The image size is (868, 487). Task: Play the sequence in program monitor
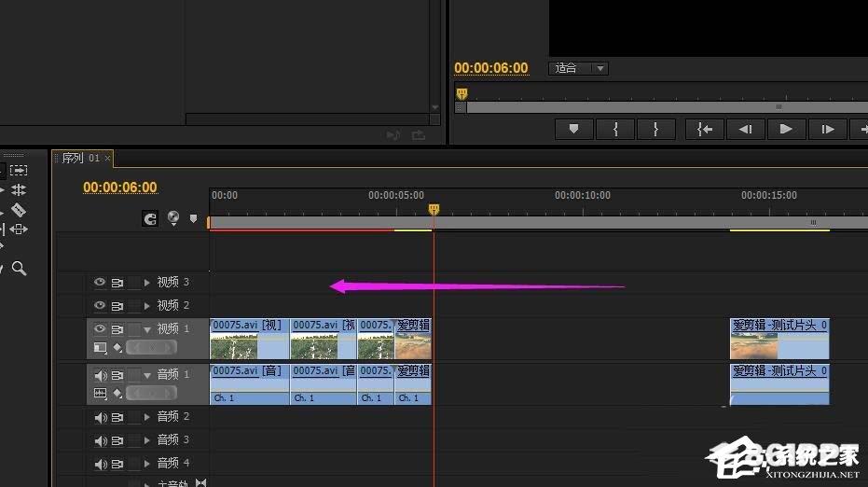[x=786, y=129]
